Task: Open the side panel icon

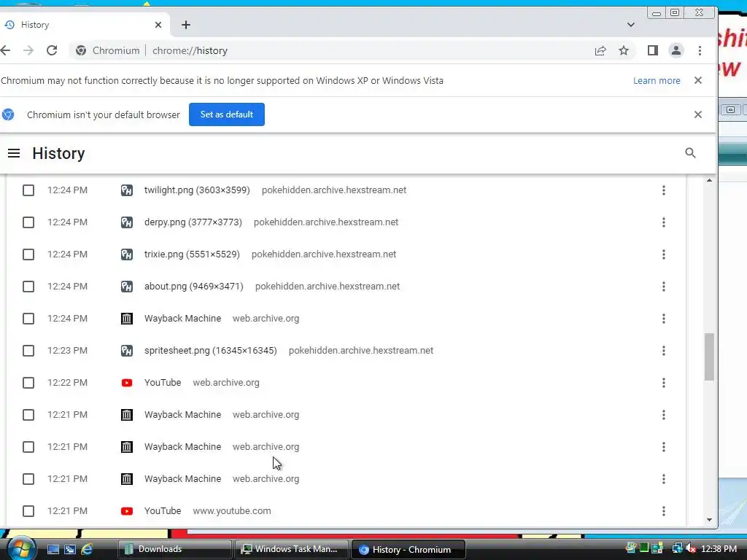Action: point(653,50)
